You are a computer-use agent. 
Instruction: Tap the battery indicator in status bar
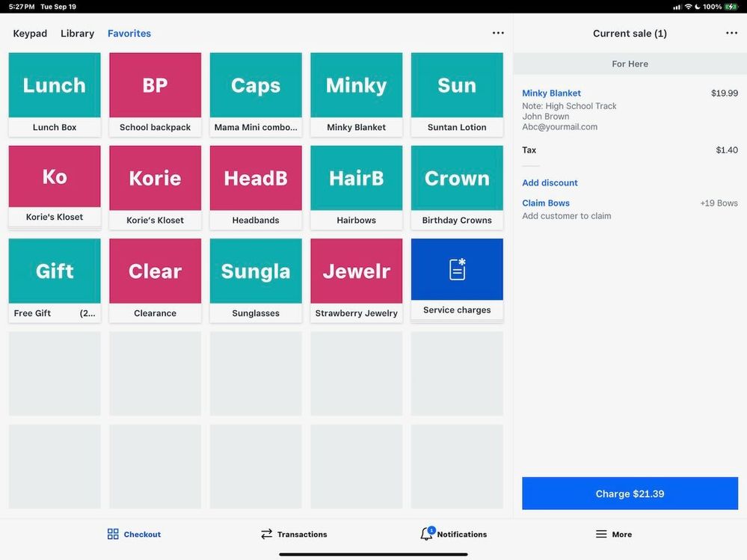(731, 7)
